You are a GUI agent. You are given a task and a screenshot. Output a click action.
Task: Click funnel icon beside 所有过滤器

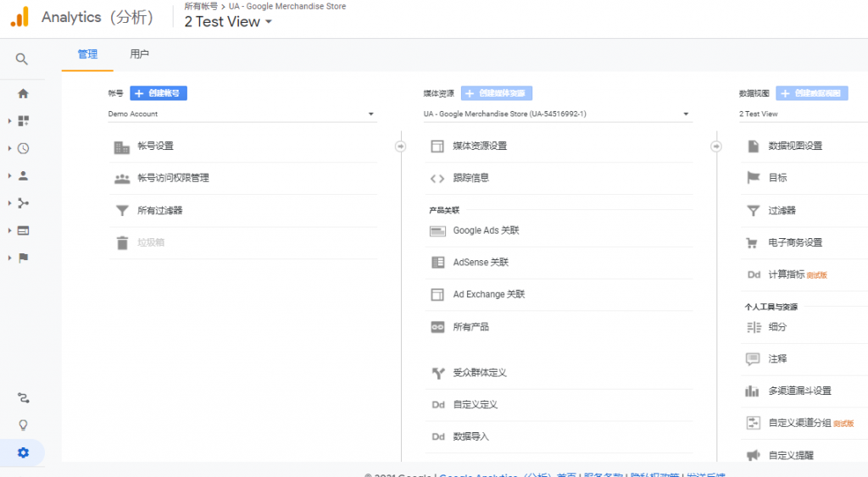pos(122,210)
